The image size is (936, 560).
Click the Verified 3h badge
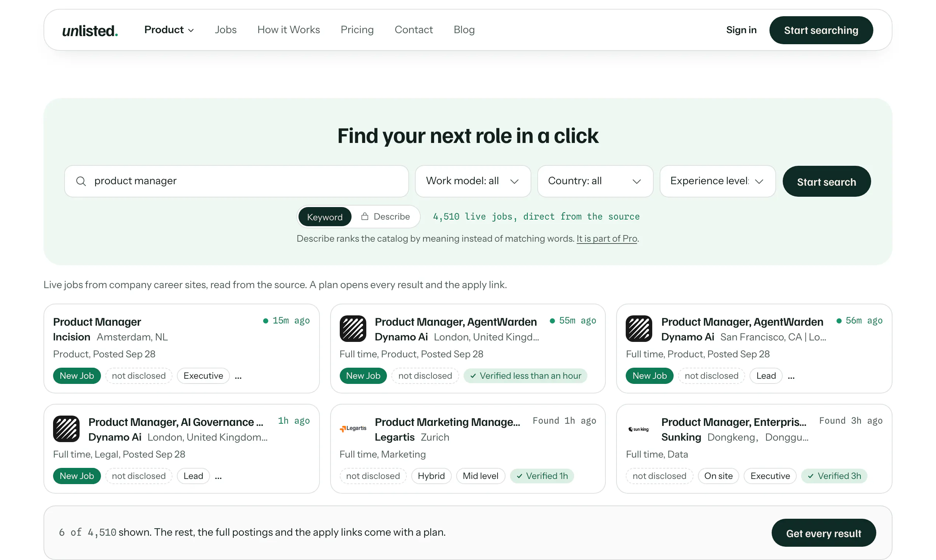pos(834,476)
